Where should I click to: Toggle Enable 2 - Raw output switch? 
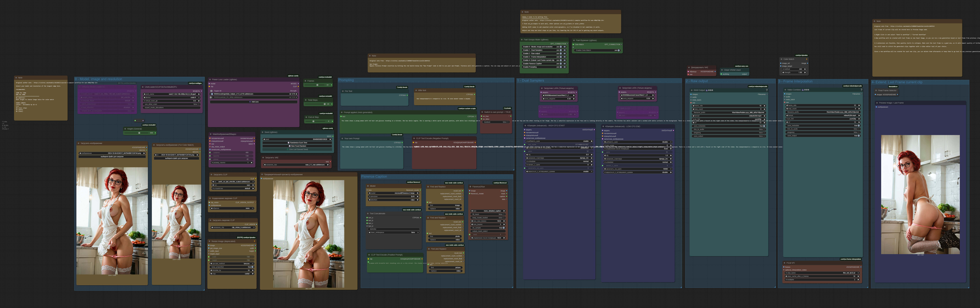(561, 54)
